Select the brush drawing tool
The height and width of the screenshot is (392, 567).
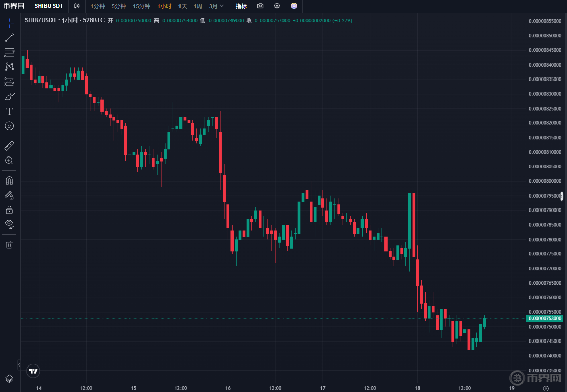point(9,96)
